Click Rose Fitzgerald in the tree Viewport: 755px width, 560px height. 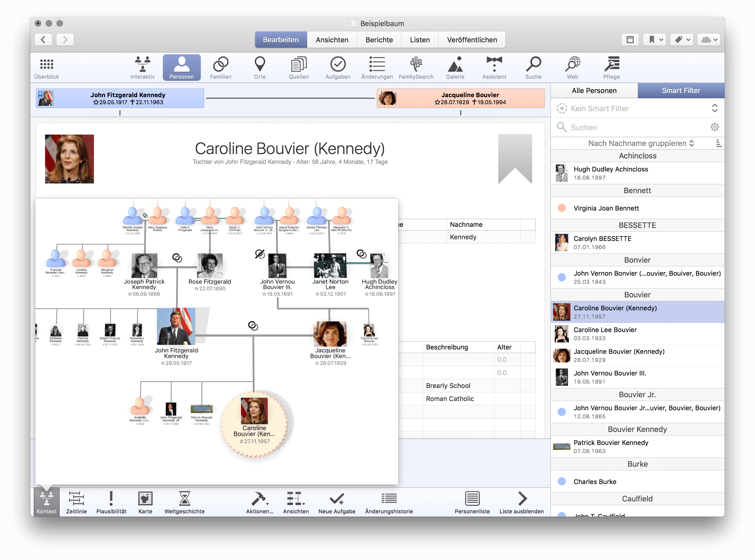click(210, 272)
